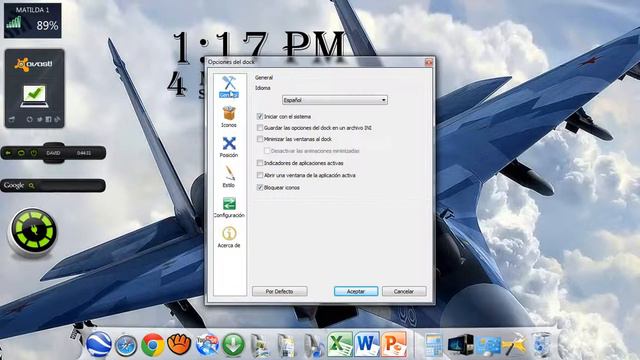Open the Computer icon in dock
The height and width of the screenshot is (360, 640).
pos(461,345)
